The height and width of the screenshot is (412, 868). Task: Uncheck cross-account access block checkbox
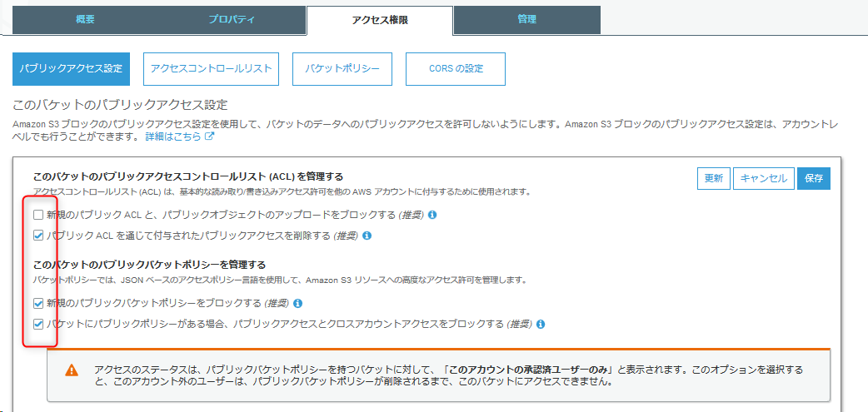click(x=38, y=324)
